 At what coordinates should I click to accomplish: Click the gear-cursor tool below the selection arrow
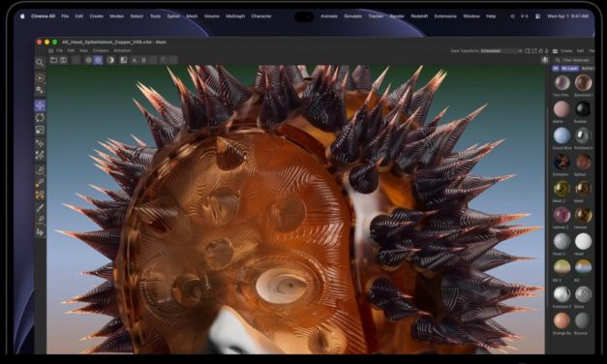tap(40, 90)
